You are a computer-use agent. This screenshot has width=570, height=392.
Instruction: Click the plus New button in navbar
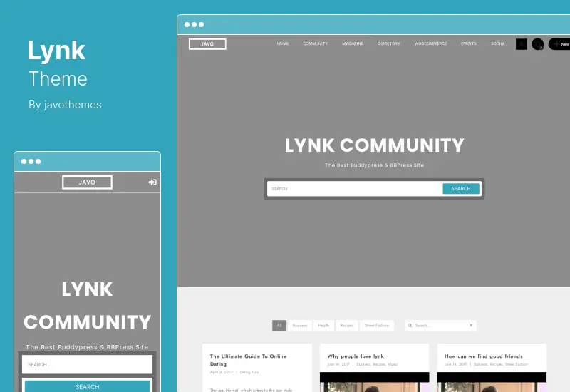coord(560,44)
